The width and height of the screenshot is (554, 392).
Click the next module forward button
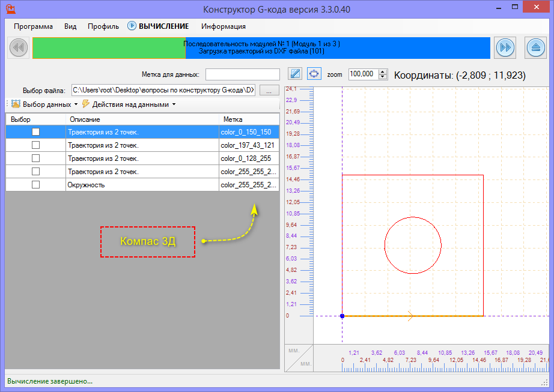(x=505, y=48)
